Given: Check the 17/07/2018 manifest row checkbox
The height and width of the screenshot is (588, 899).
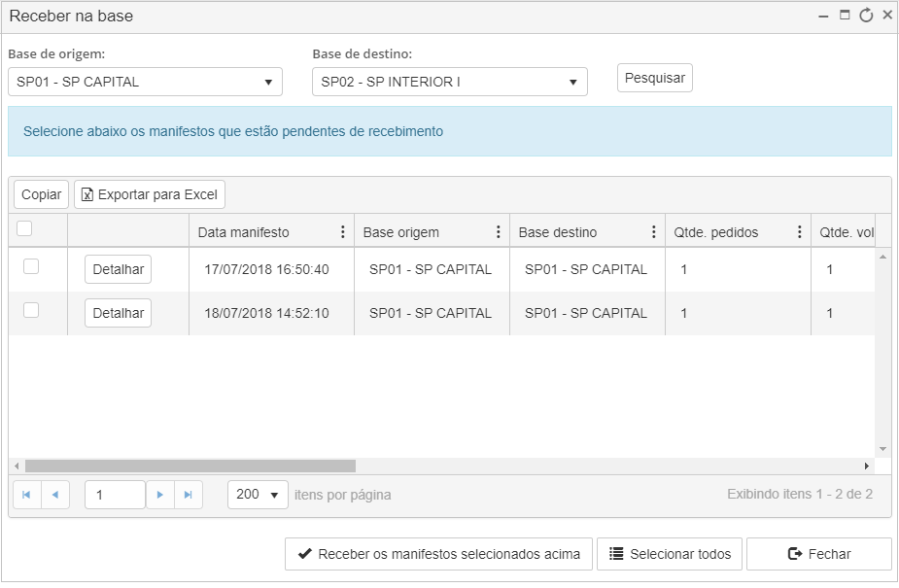Looking at the screenshot, I should click(x=31, y=266).
